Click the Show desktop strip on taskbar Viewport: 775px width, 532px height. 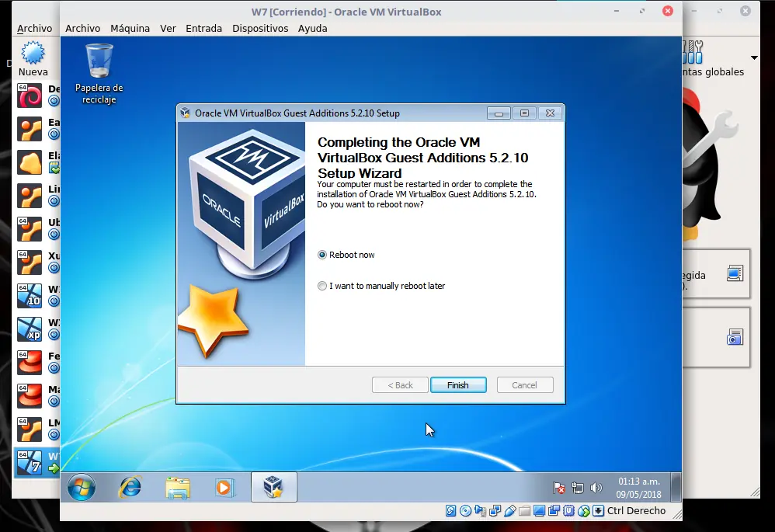(x=676, y=487)
